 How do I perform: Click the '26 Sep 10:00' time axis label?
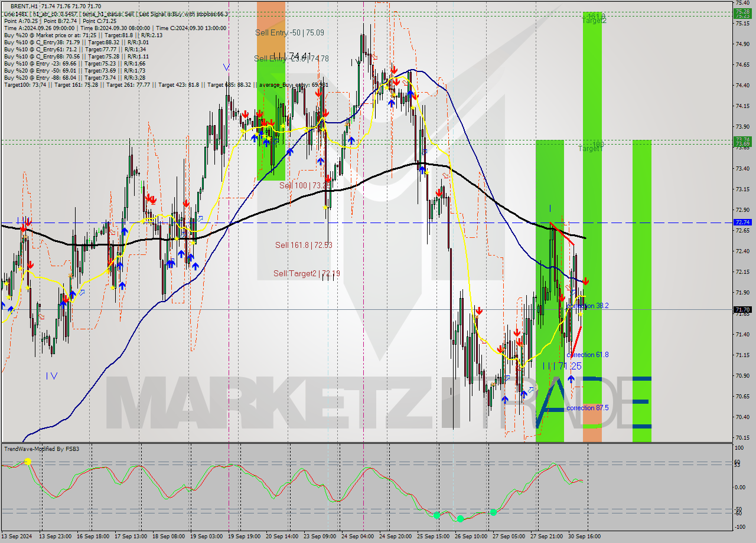click(x=471, y=537)
